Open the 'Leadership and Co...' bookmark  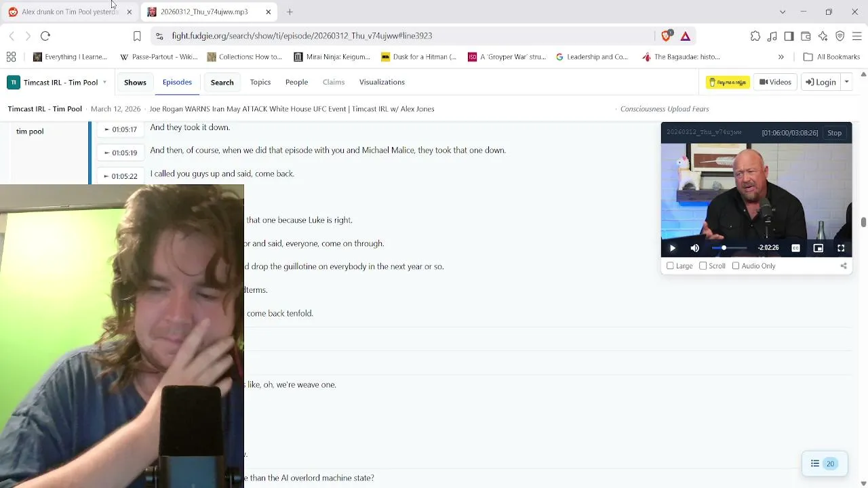pyautogui.click(x=592, y=57)
